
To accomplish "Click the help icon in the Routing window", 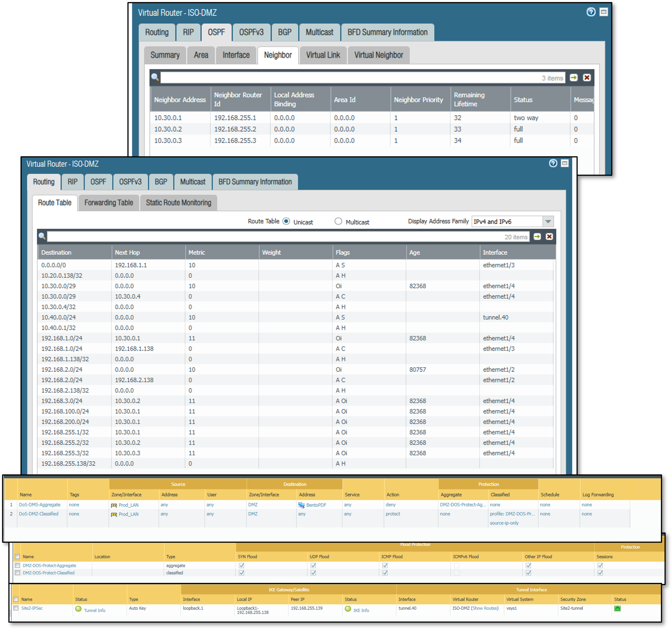I will pos(553,163).
